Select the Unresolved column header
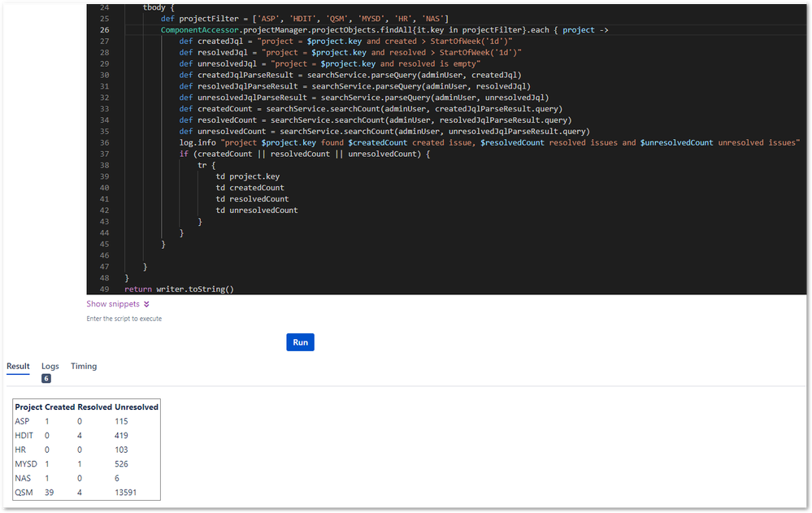Viewport: 812px width, 513px height. (137, 406)
